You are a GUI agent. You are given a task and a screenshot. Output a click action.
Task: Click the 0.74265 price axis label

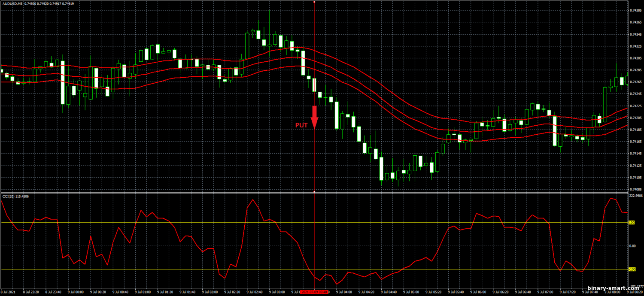tap(635, 82)
